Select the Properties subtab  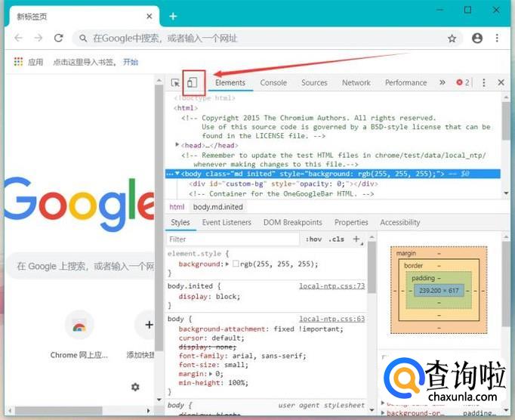click(351, 223)
